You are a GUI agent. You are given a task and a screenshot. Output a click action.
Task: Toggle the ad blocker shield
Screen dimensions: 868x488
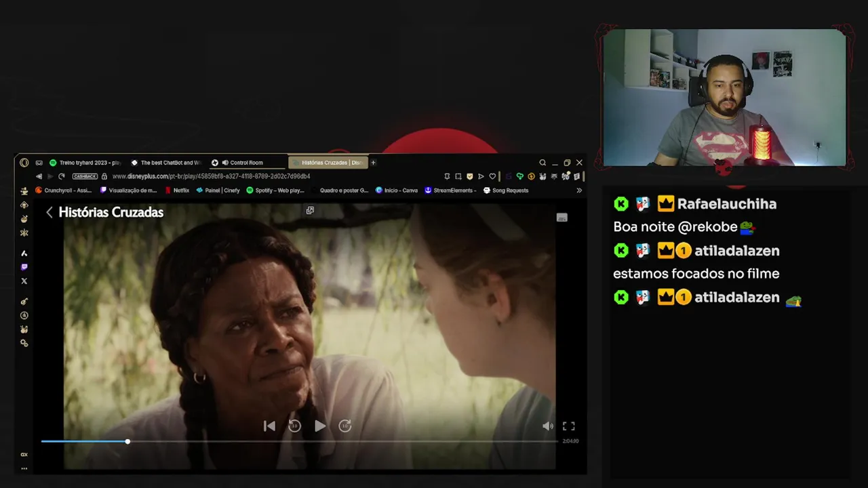tap(469, 176)
